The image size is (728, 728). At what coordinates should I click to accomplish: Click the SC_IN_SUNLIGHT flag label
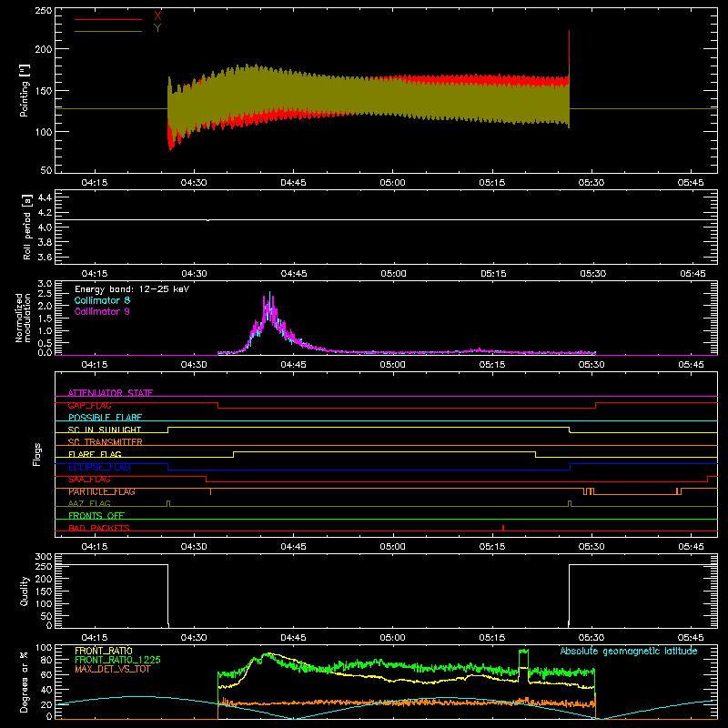(105, 430)
